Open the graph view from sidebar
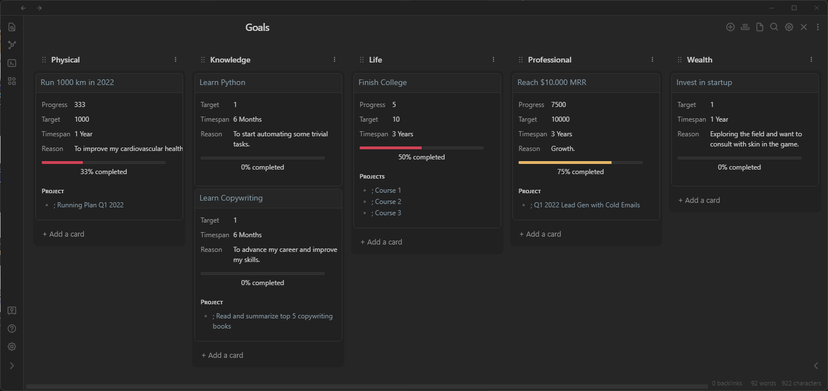Screen dimensions: 828x391 tap(12, 45)
